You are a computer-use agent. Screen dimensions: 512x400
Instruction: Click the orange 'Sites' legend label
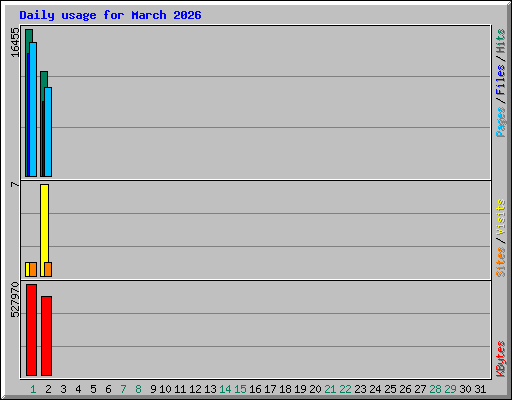point(501,262)
